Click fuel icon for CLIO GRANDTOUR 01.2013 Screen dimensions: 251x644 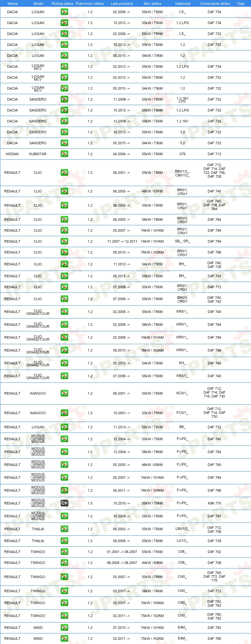click(x=65, y=363)
